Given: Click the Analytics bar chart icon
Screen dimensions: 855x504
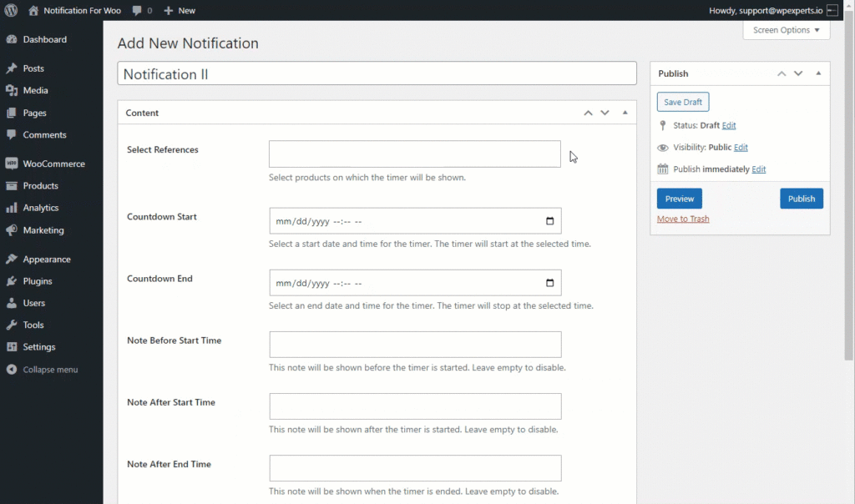Looking at the screenshot, I should pos(12,208).
